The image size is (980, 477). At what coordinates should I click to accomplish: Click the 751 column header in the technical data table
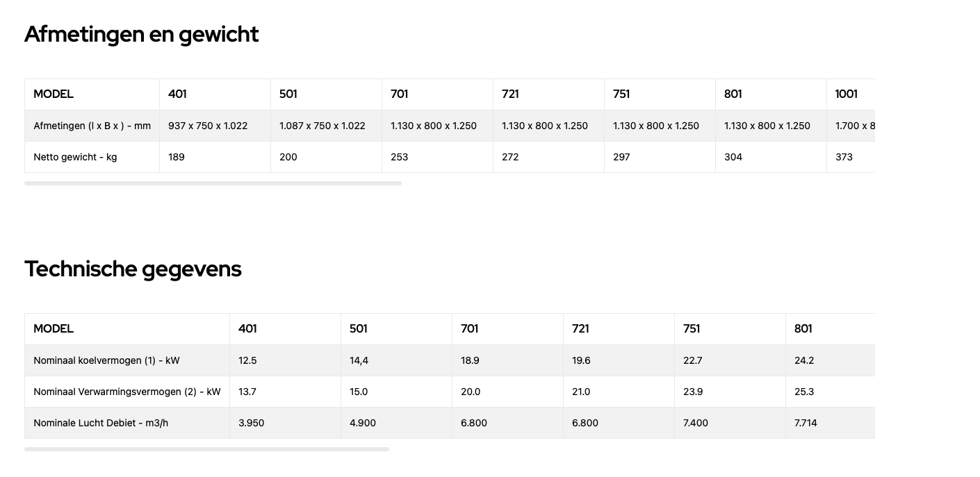tap(730, 329)
